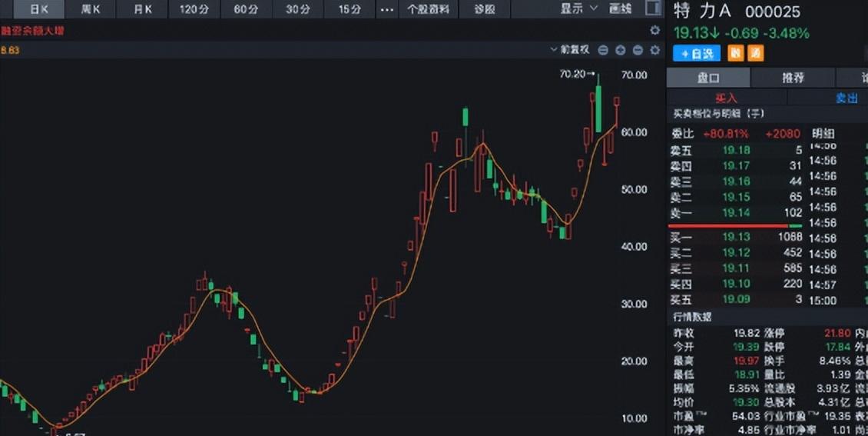Click the first orange badge next to 自选

point(735,53)
